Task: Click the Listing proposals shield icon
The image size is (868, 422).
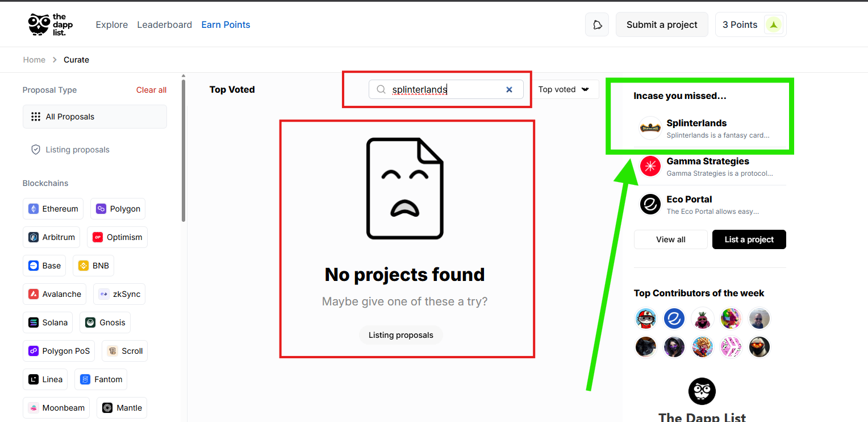Action: pyautogui.click(x=36, y=150)
